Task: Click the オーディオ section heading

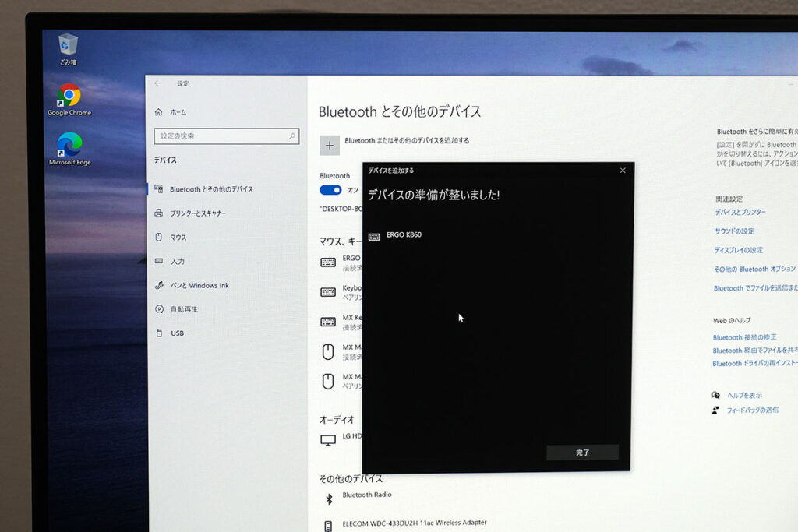Action: pos(337,420)
